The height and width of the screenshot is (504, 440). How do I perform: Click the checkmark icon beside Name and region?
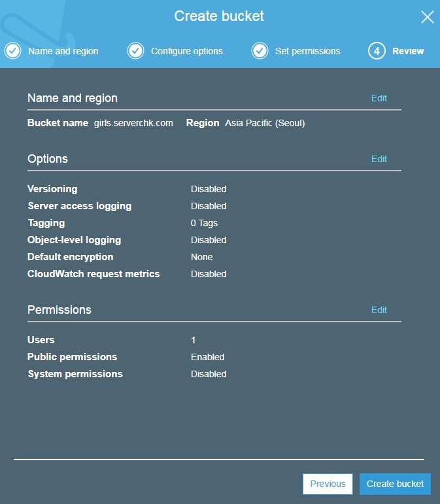tap(13, 51)
